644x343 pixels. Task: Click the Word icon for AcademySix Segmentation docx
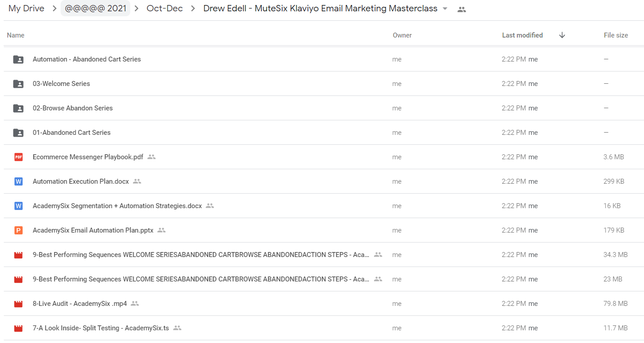[x=18, y=206]
